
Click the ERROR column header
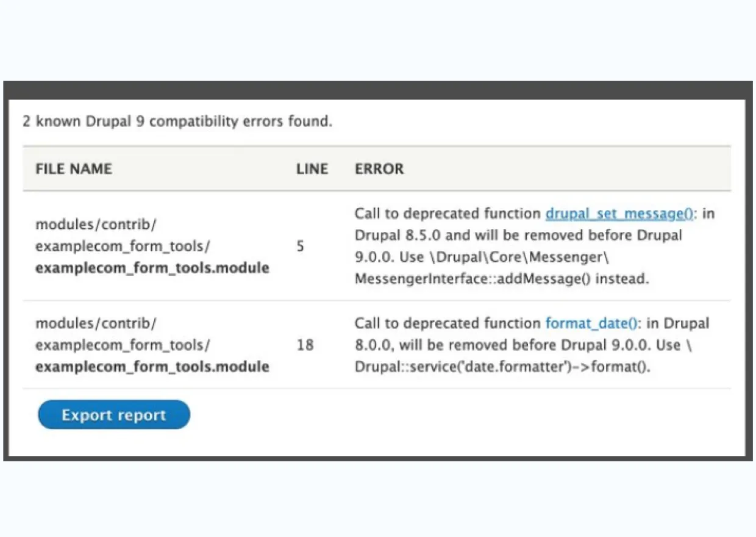379,169
